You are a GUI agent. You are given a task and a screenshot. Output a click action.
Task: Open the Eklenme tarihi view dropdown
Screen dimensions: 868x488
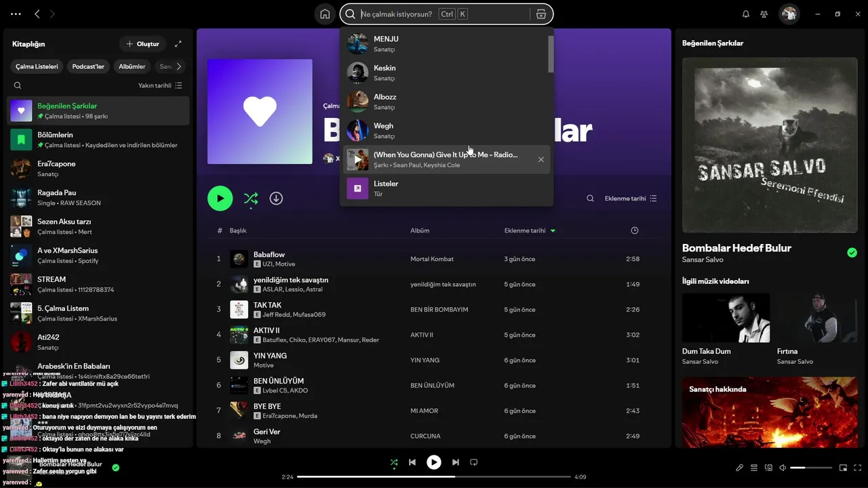pos(631,199)
